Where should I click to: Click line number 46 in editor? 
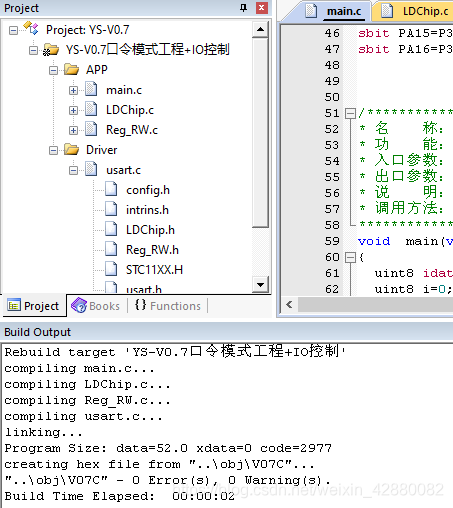[x=332, y=33]
